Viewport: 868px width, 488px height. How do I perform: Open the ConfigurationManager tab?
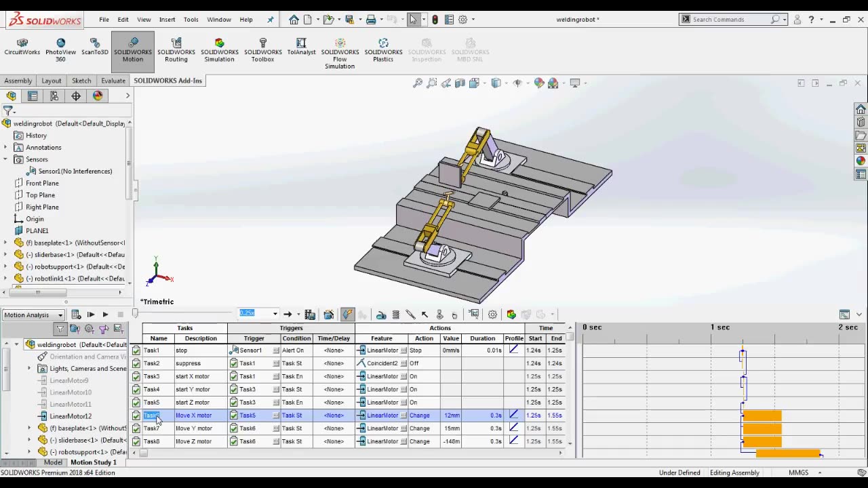tap(54, 96)
